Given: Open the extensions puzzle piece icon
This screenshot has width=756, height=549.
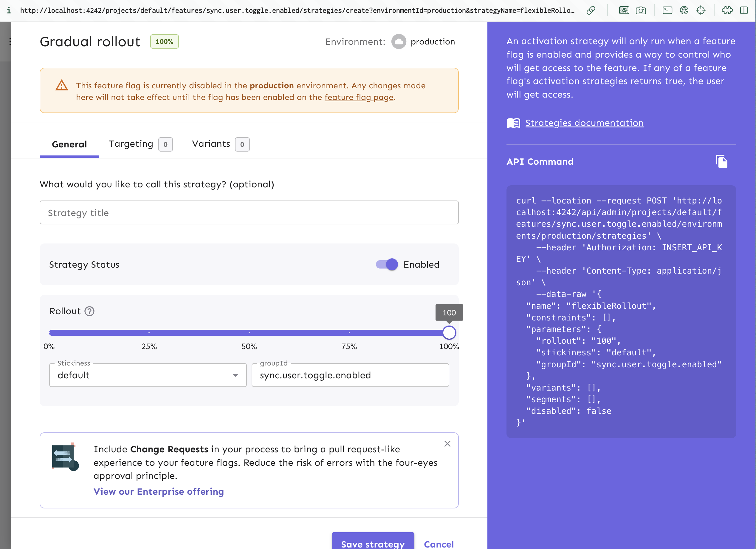Looking at the screenshot, I should [727, 10].
